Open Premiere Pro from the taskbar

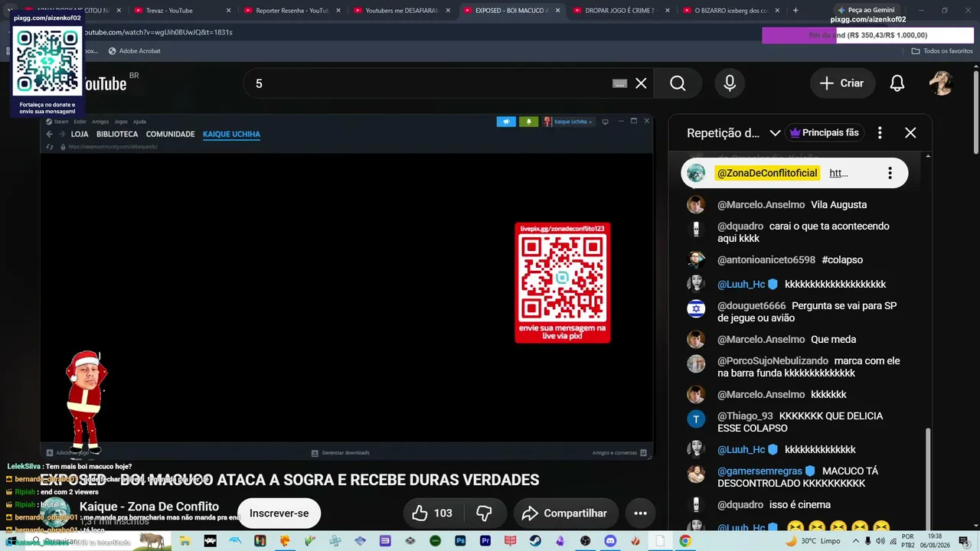tap(485, 541)
